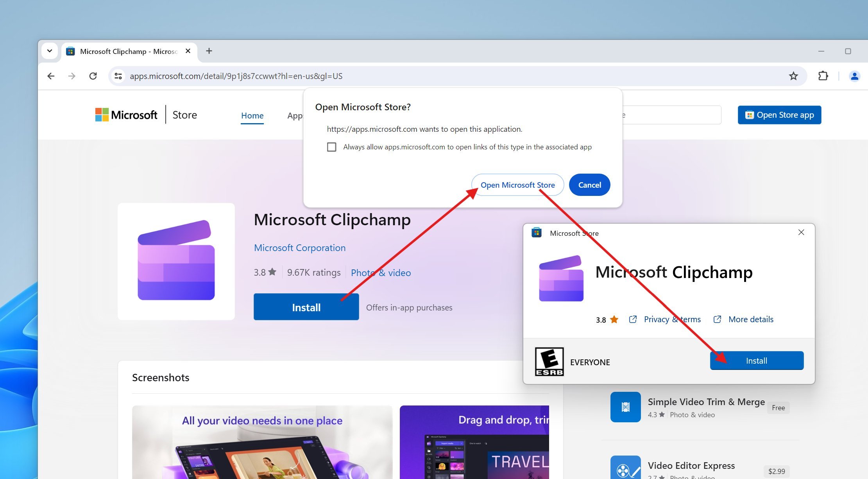Reload the page with refresh icon

(93, 76)
